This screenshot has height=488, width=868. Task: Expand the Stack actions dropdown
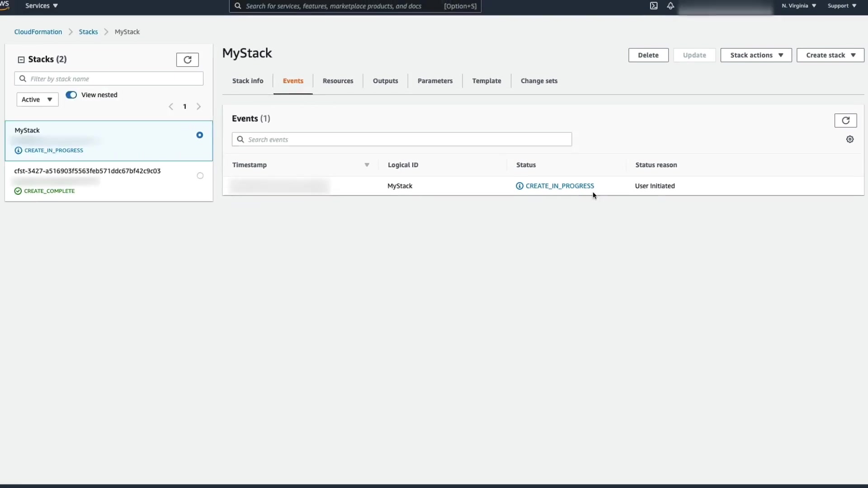(x=756, y=55)
